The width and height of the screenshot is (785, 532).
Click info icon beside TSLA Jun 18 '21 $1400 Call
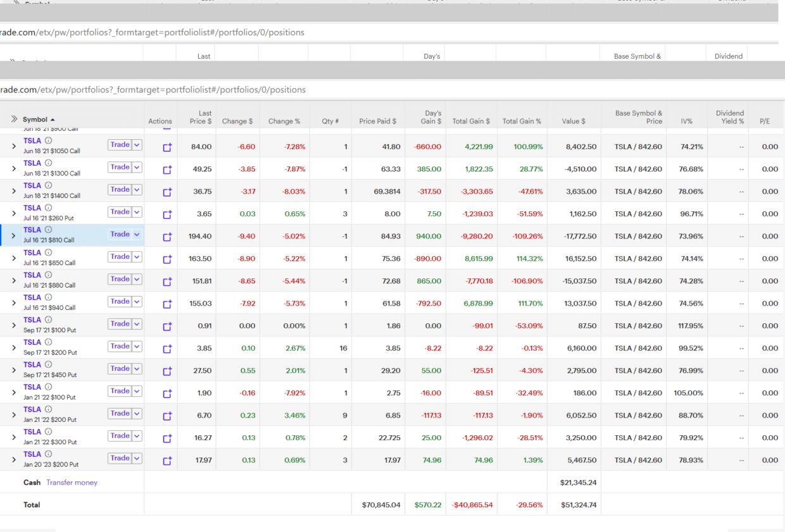pyautogui.click(x=48, y=185)
